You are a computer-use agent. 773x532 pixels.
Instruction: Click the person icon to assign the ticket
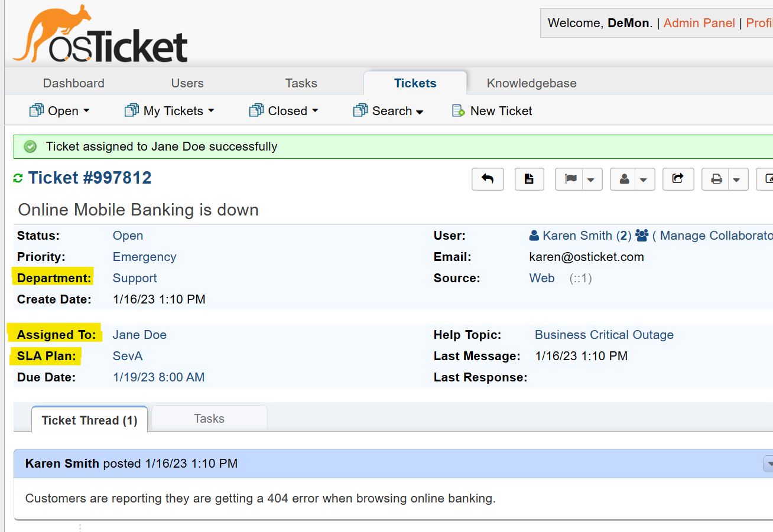click(x=625, y=179)
